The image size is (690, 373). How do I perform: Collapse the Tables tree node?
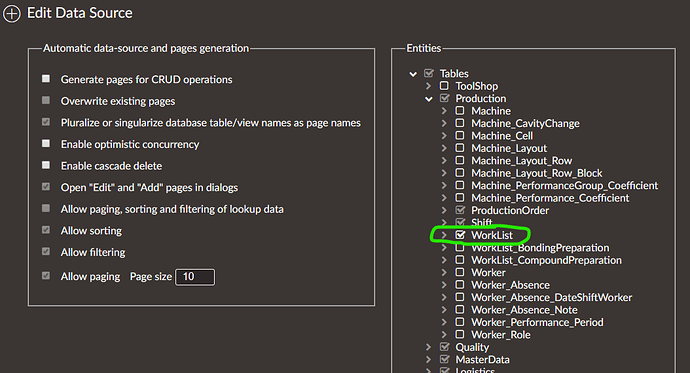coord(413,74)
